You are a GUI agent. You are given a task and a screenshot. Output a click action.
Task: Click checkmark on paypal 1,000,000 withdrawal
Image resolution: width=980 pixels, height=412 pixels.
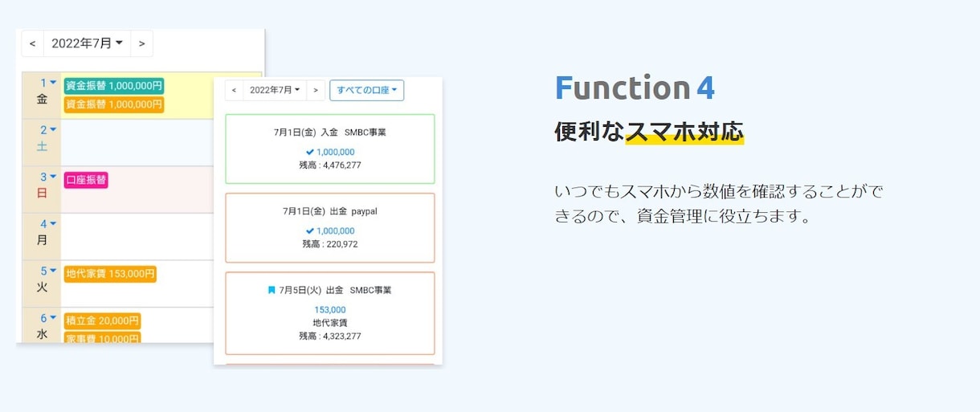310,230
